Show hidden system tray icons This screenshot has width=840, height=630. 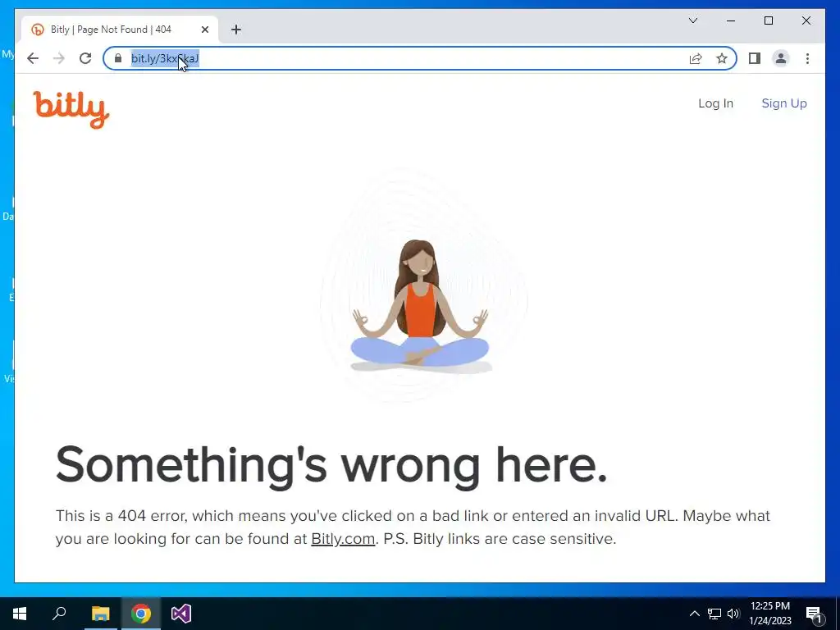[694, 614]
